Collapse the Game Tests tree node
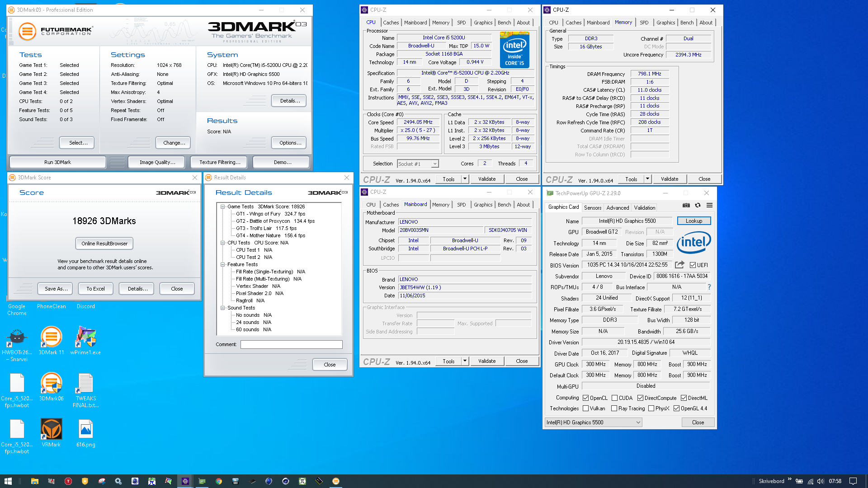 pyautogui.click(x=222, y=206)
